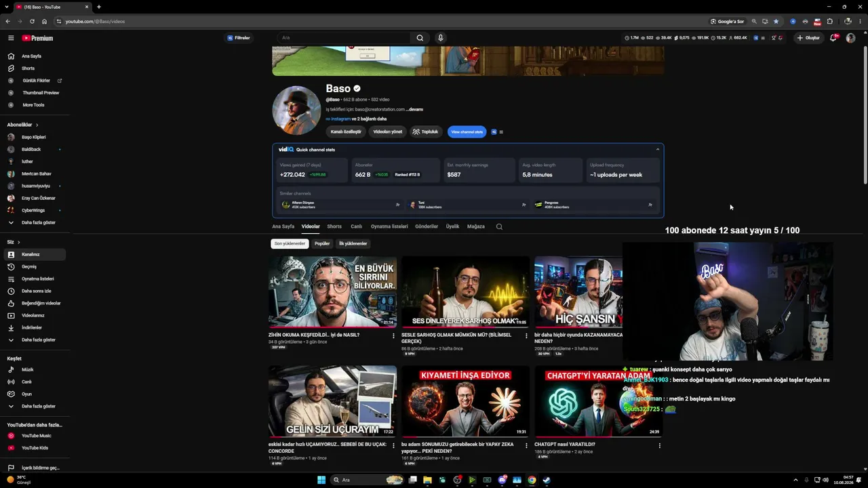Sort videos by Popüler
The width and height of the screenshot is (868, 488).
322,243
